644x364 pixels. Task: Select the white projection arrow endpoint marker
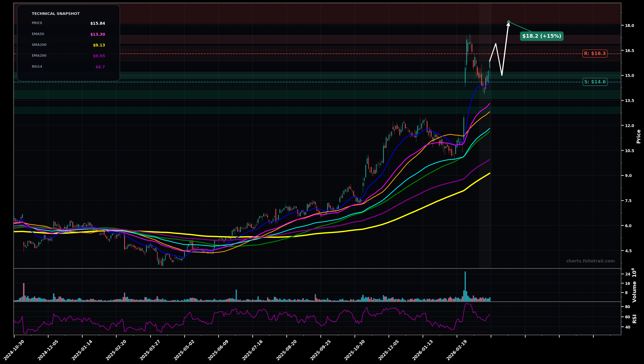coord(508,22)
